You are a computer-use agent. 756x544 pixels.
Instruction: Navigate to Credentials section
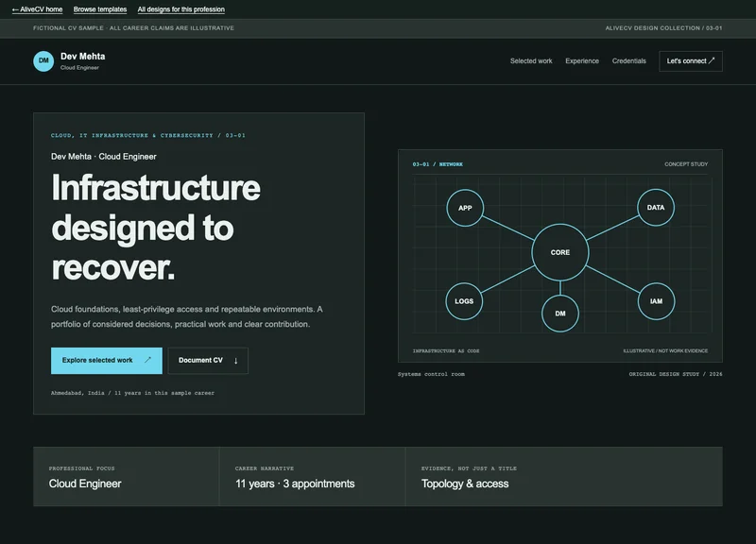(x=628, y=60)
